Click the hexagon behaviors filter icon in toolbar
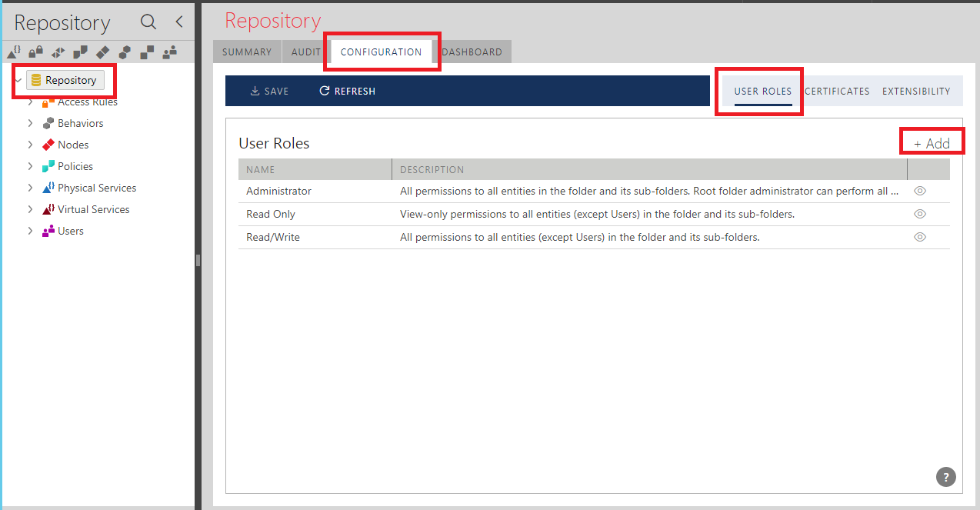The width and height of the screenshot is (980, 510). click(125, 52)
